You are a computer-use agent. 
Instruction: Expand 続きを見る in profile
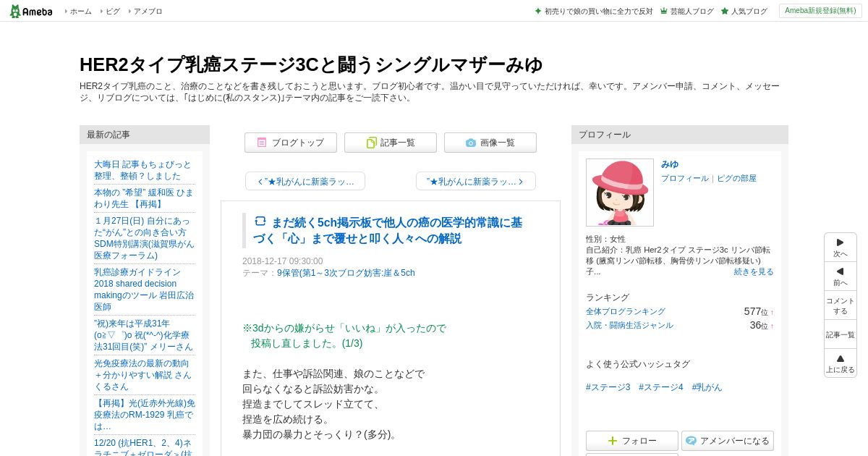[x=754, y=271]
